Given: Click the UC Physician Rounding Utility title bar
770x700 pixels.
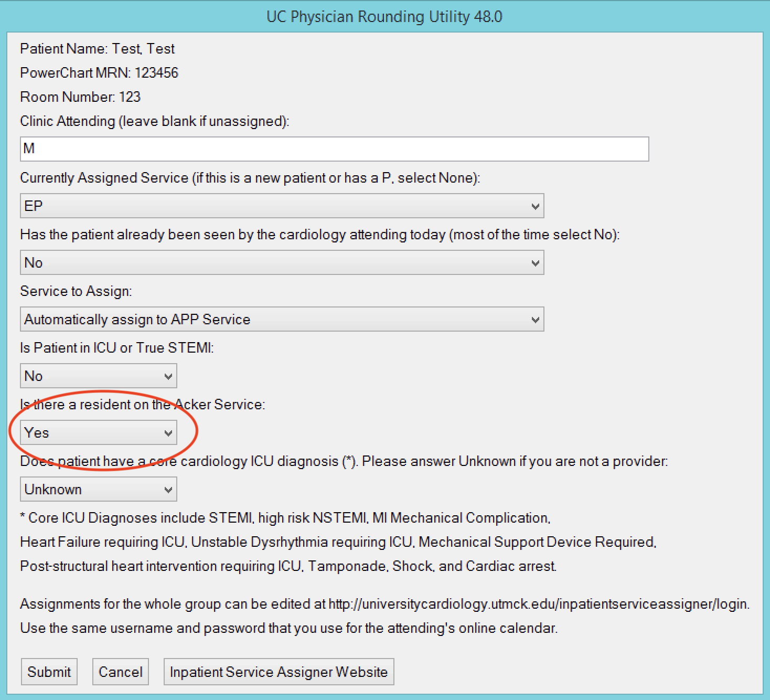Looking at the screenshot, I should (384, 17).
